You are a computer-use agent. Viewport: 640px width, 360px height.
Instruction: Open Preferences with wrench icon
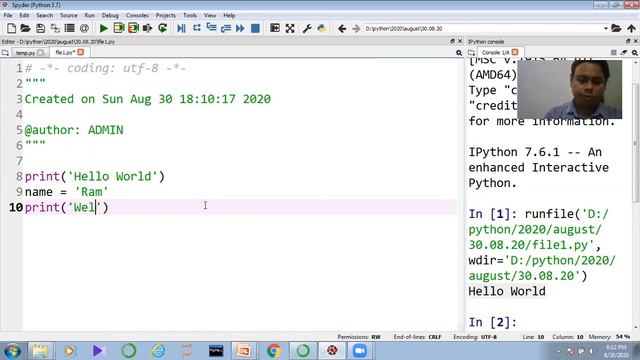[307, 28]
